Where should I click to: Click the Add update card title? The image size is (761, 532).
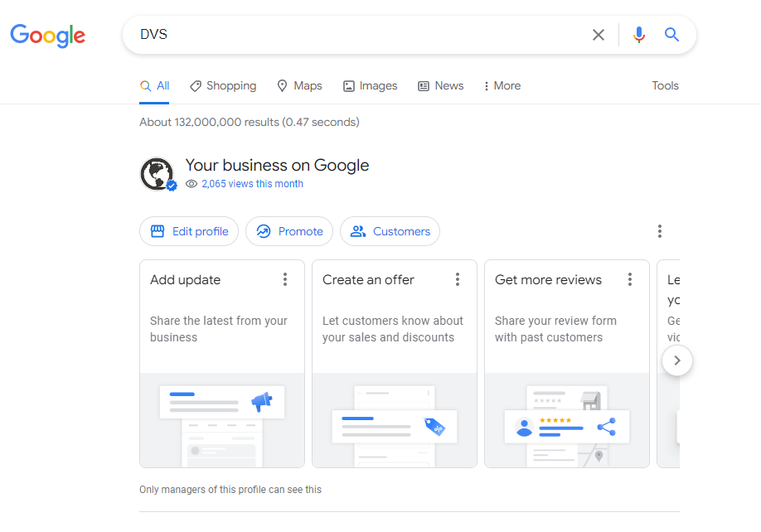tap(186, 280)
